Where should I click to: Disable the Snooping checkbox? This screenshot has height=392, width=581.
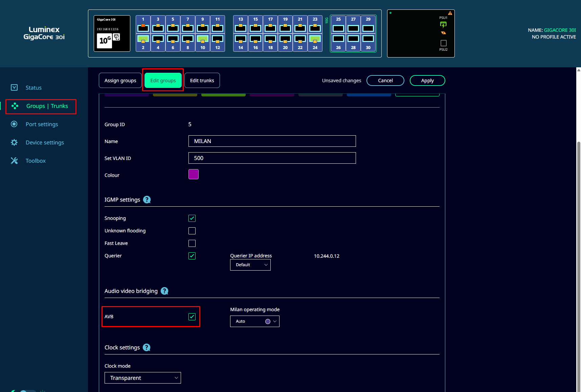tap(192, 218)
